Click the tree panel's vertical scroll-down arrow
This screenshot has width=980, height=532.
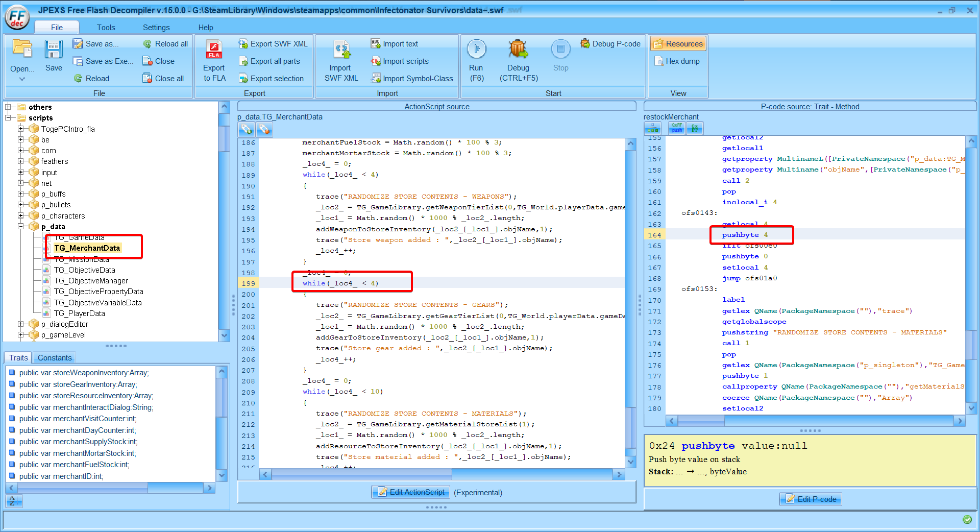pyautogui.click(x=224, y=335)
